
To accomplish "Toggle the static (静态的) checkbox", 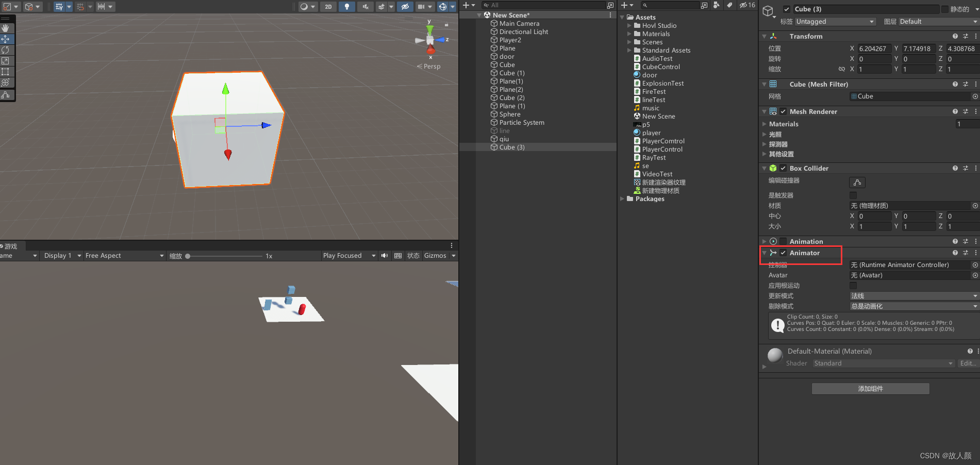I will (944, 9).
